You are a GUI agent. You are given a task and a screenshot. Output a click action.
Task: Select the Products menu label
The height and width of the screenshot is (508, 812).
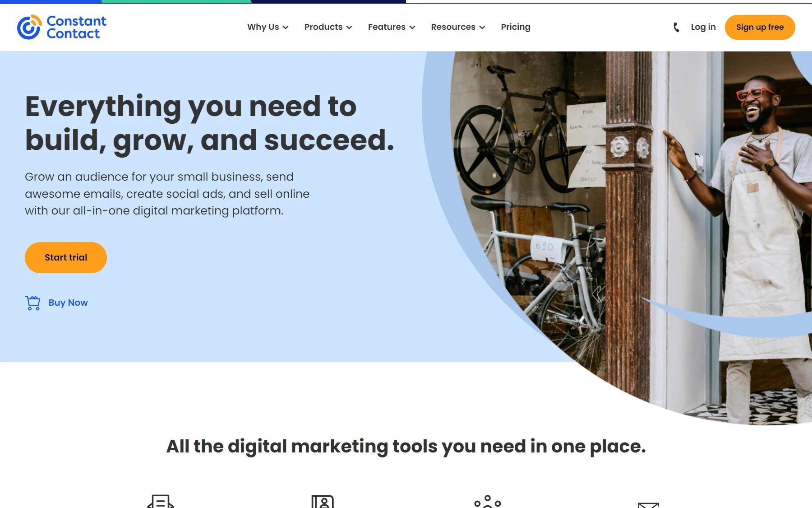323,27
